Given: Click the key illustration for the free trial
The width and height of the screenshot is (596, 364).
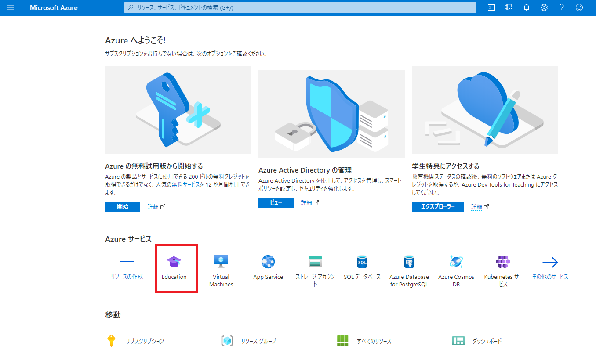Looking at the screenshot, I should pyautogui.click(x=178, y=110).
